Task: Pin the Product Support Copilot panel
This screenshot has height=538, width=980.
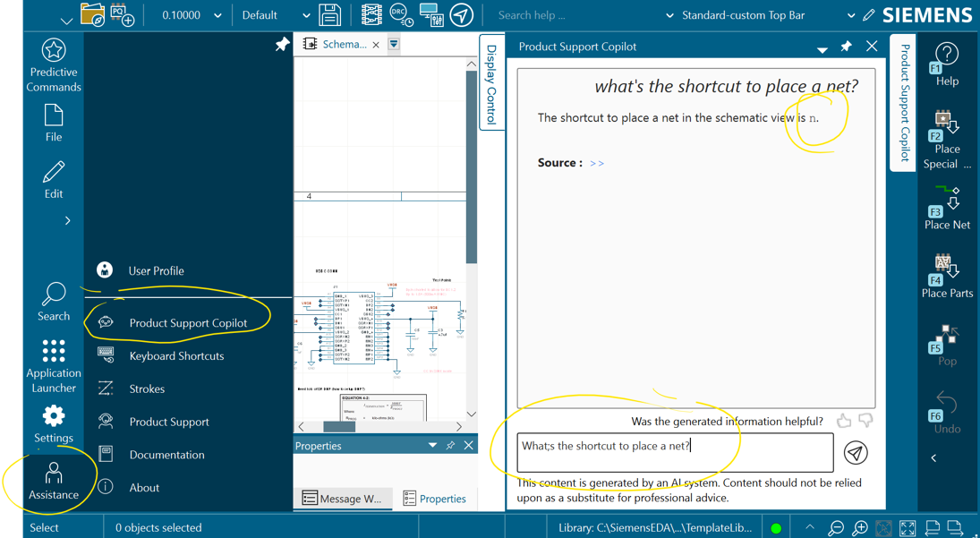Action: tap(847, 47)
